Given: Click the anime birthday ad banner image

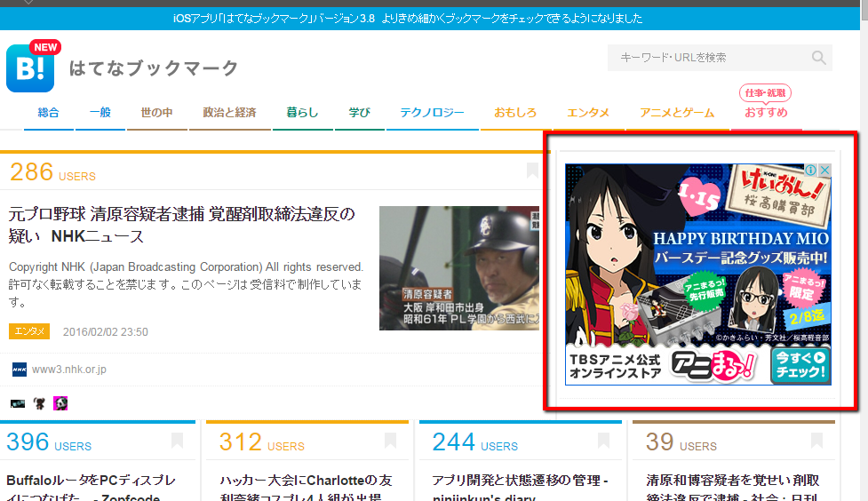Looking at the screenshot, I should pyautogui.click(x=698, y=274).
